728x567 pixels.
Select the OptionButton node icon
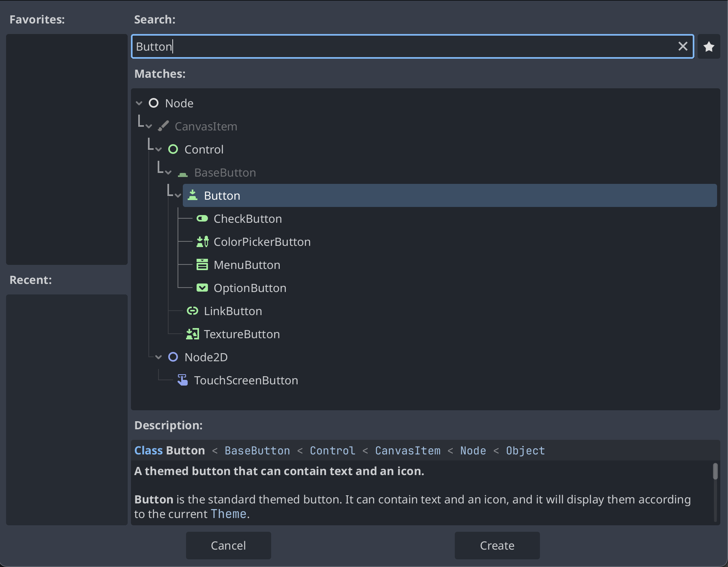(x=202, y=288)
